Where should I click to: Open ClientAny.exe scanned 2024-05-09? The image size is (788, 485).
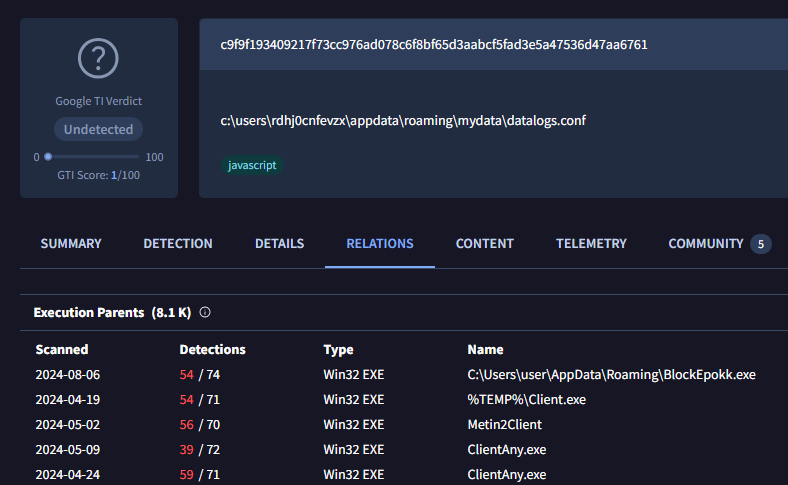507,450
